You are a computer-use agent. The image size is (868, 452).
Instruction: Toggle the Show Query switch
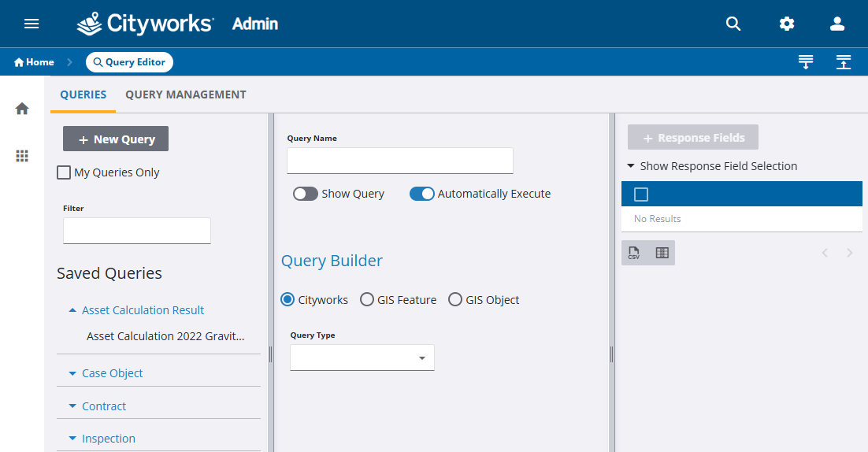click(x=306, y=194)
